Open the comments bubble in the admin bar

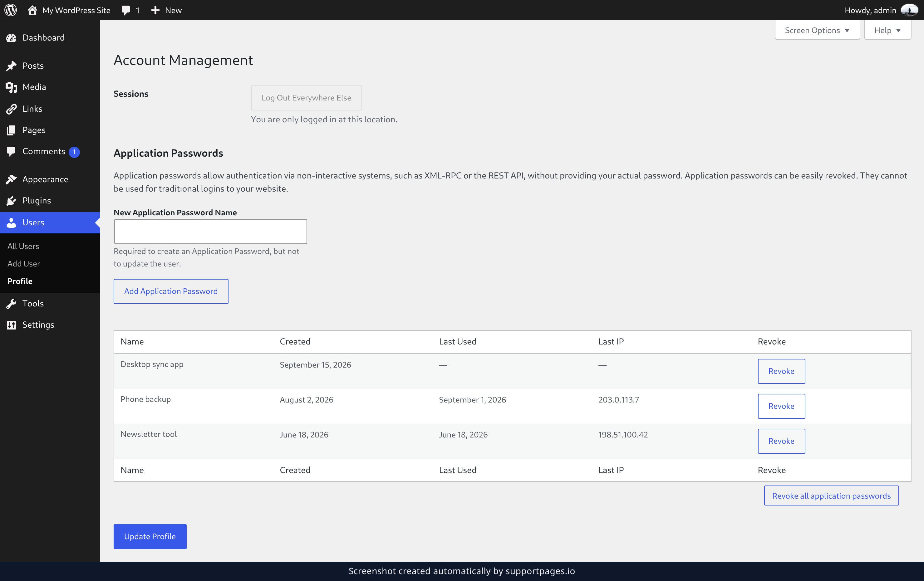pos(125,10)
